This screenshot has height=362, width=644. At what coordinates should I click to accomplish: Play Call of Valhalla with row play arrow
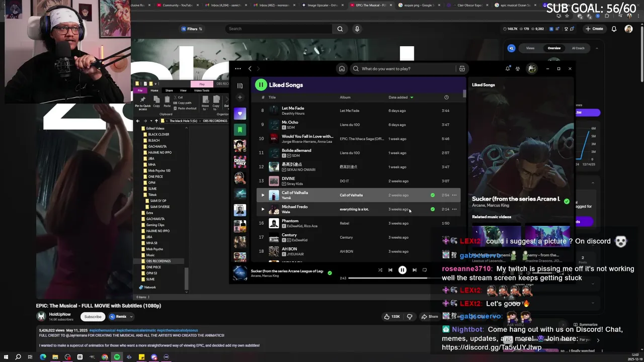pyautogui.click(x=262, y=195)
